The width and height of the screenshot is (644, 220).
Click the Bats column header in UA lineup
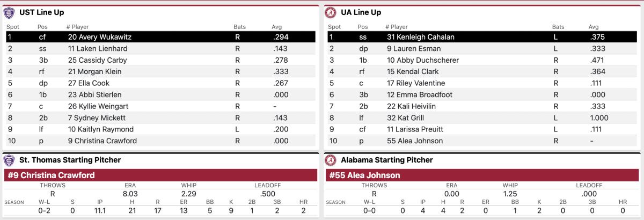click(558, 26)
